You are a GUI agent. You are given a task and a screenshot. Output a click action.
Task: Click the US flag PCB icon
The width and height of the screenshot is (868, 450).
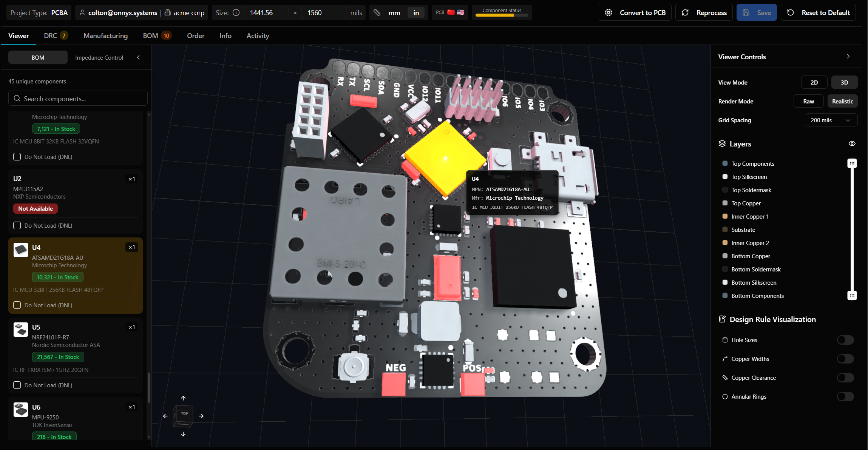pos(460,12)
